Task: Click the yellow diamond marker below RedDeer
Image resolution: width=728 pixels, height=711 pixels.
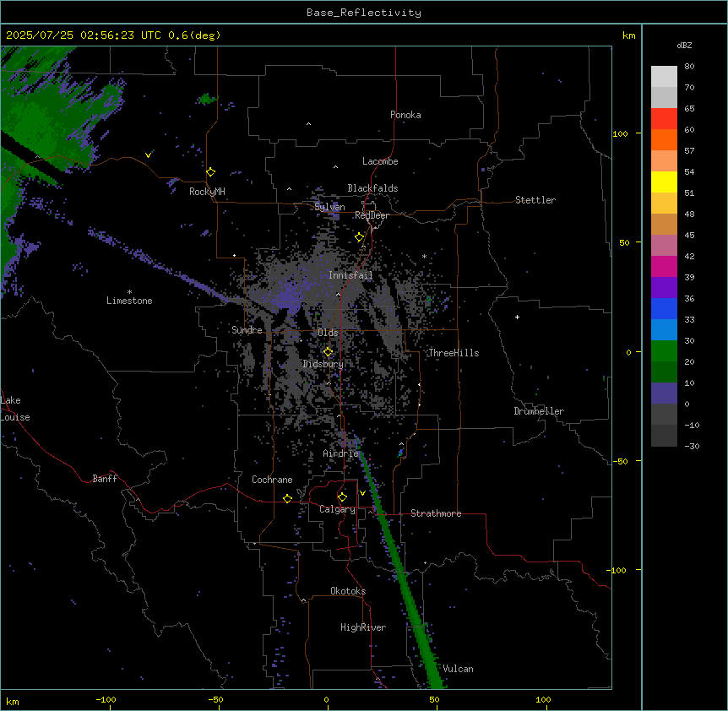Action: (x=360, y=237)
